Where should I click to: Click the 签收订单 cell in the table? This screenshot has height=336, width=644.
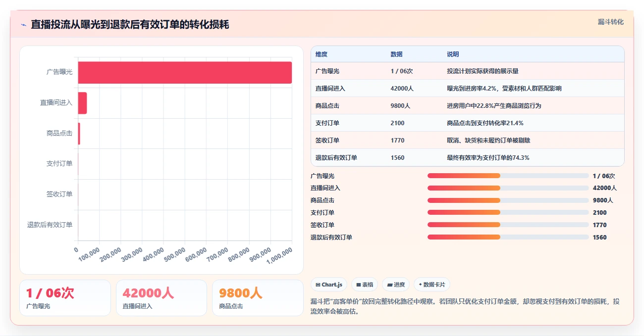pos(327,141)
